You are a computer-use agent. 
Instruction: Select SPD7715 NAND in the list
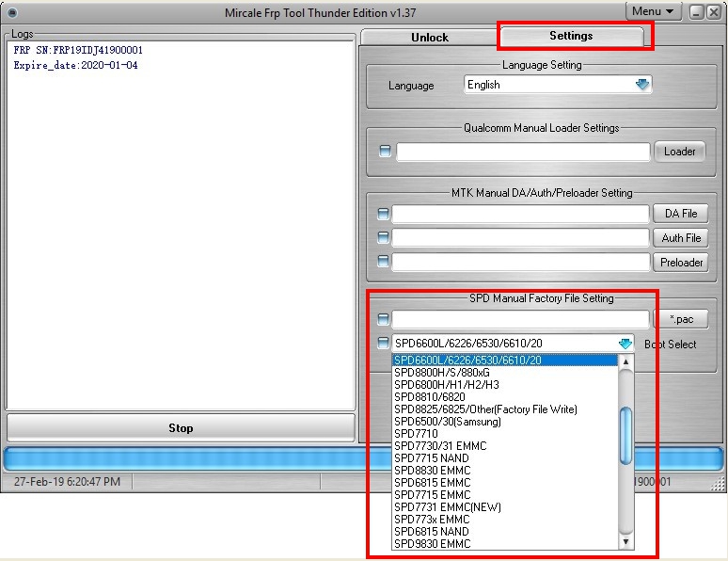[505, 457]
